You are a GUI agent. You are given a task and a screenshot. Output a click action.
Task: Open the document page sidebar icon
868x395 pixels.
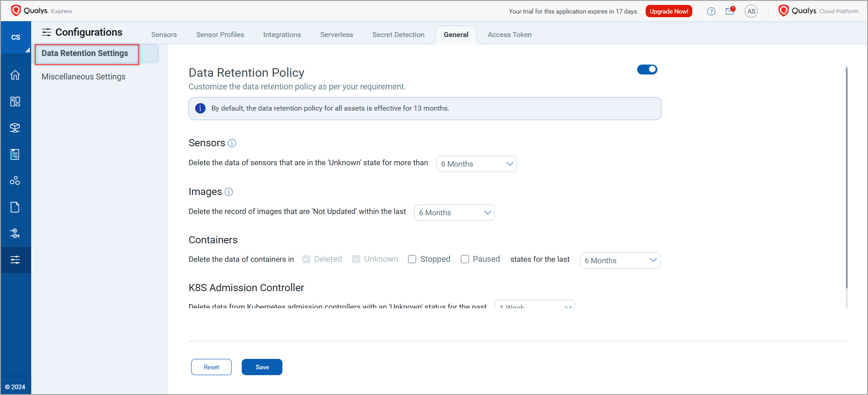(15, 207)
